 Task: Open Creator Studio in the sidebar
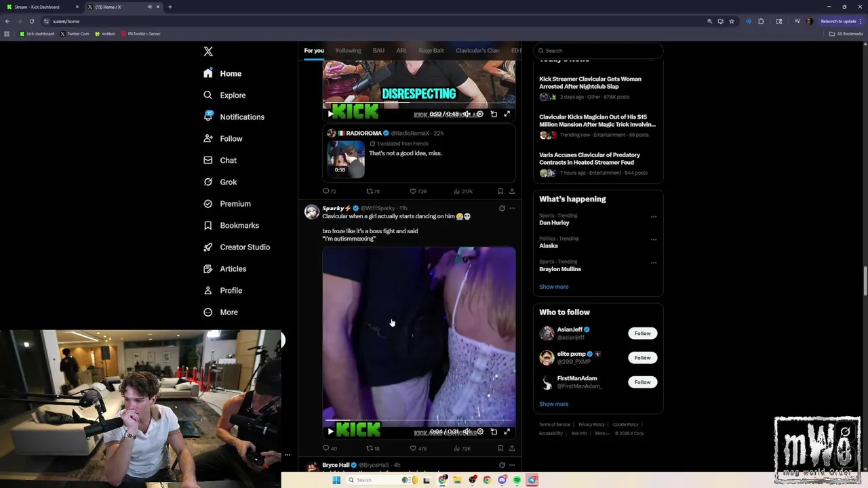click(x=237, y=247)
